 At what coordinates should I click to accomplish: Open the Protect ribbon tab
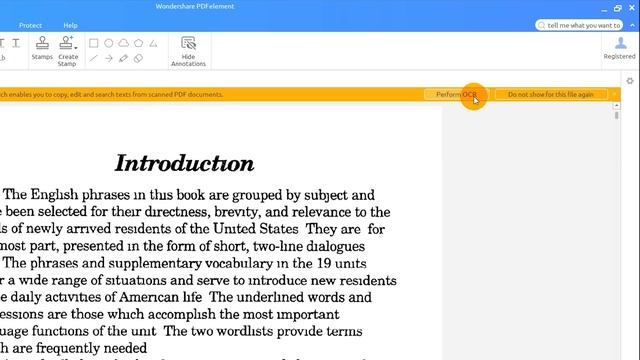click(30, 25)
